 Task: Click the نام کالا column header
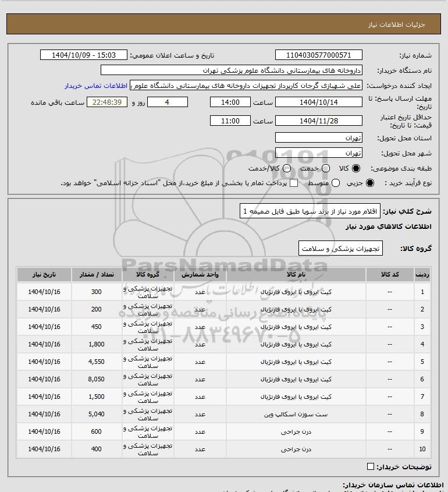pyautogui.click(x=296, y=275)
